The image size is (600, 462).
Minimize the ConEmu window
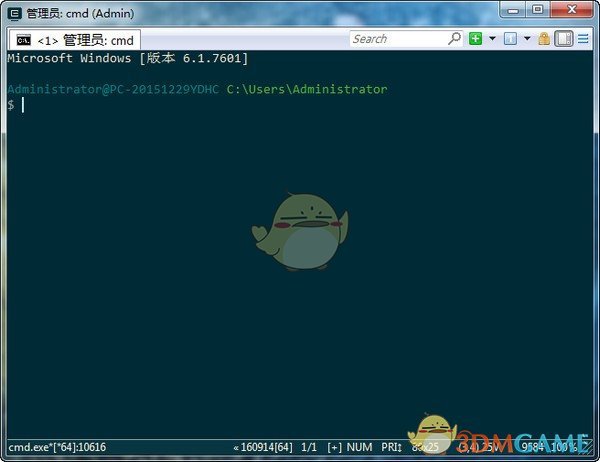tap(512, 10)
